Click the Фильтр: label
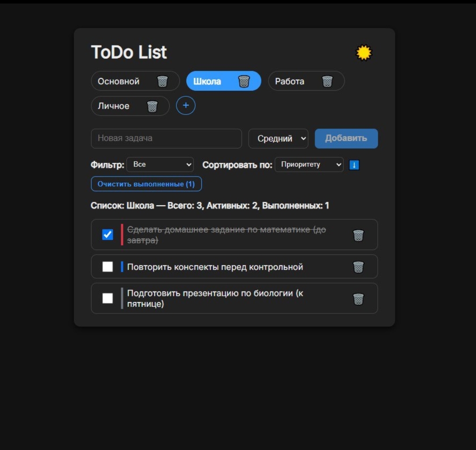The height and width of the screenshot is (450, 476). pyautogui.click(x=108, y=165)
